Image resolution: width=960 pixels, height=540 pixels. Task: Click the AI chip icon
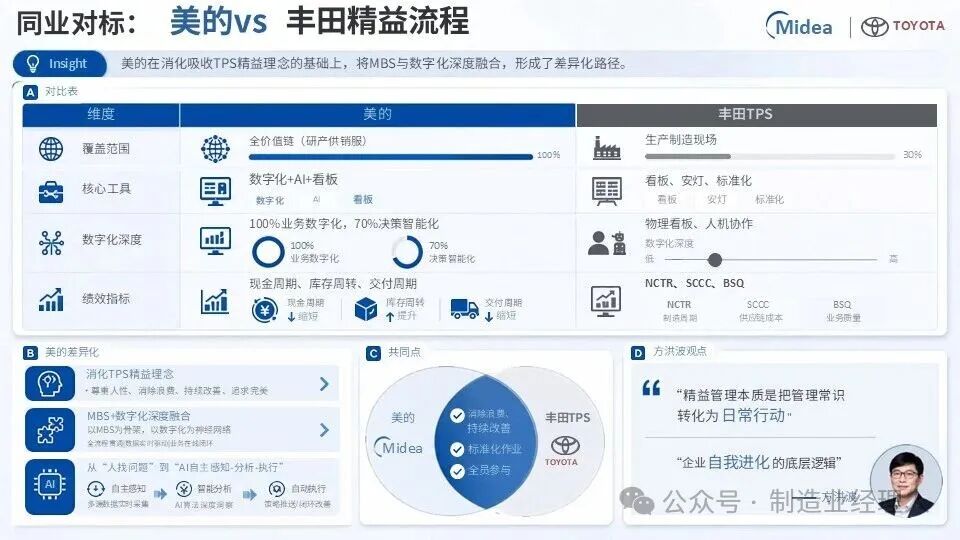point(50,487)
